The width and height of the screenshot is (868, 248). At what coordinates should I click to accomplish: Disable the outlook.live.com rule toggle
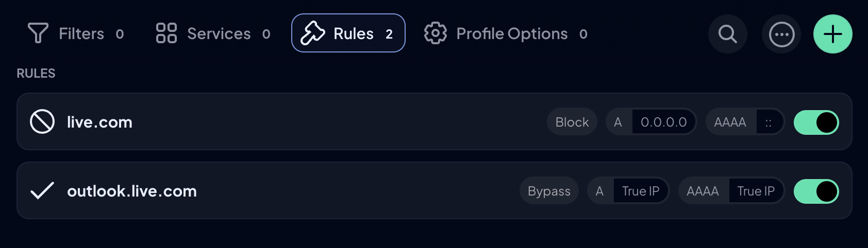[816, 191]
